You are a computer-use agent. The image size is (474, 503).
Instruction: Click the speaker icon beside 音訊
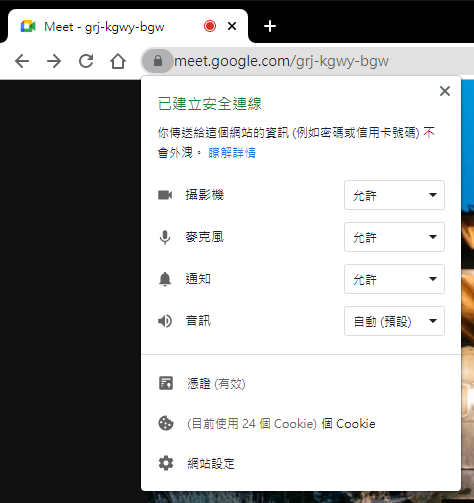[x=165, y=321]
